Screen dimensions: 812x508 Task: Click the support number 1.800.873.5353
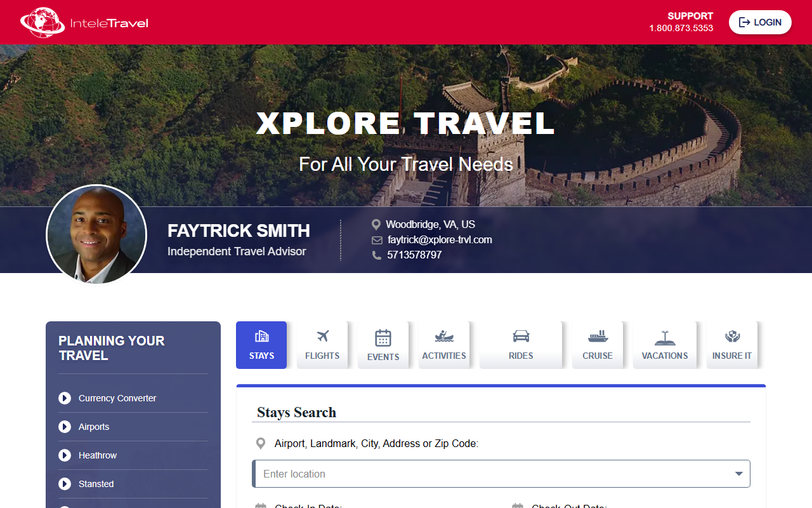tap(681, 28)
